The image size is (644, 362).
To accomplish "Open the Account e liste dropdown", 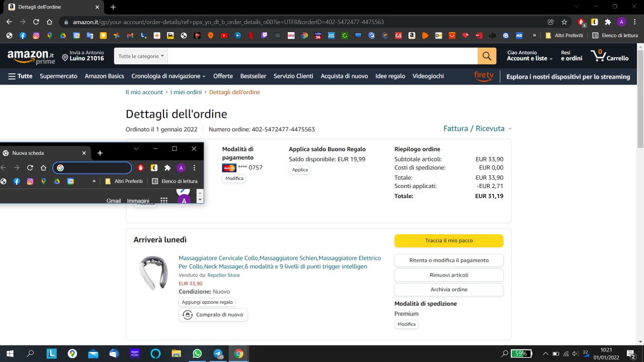I will coord(529,58).
